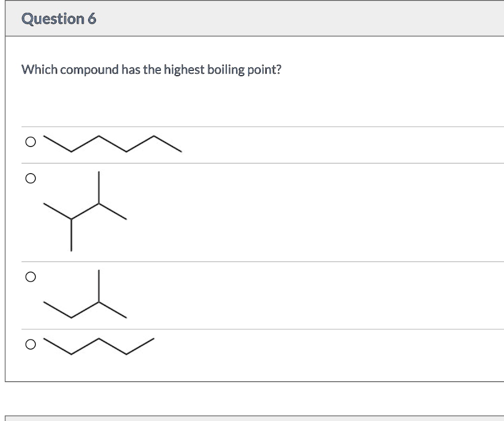Click the gray Question 6 header bar
The width and height of the screenshot is (504, 421).
click(x=254, y=18)
